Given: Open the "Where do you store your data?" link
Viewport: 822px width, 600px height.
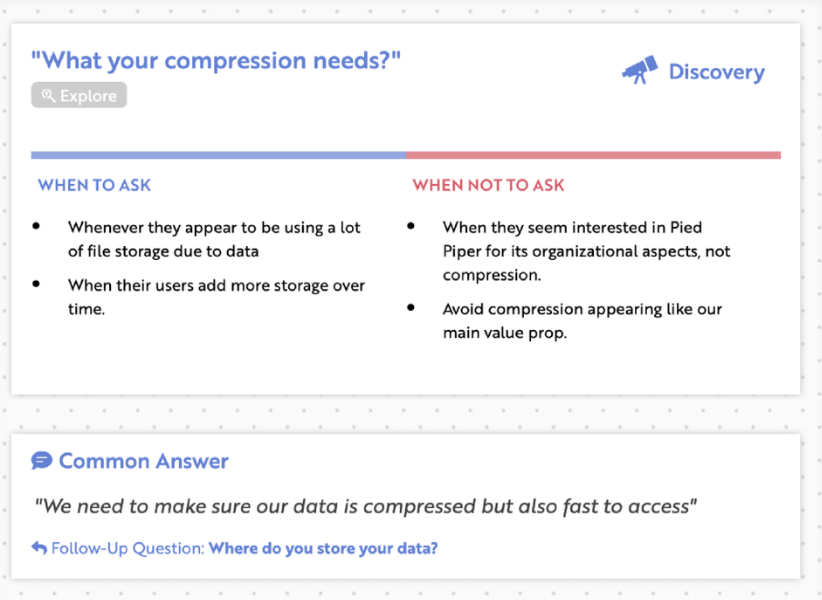Looking at the screenshot, I should tap(323, 548).
